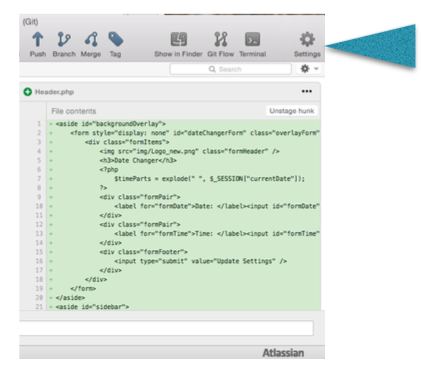Select line 21 aside sidebar code
This screenshot has width=421, height=376.
(92, 307)
